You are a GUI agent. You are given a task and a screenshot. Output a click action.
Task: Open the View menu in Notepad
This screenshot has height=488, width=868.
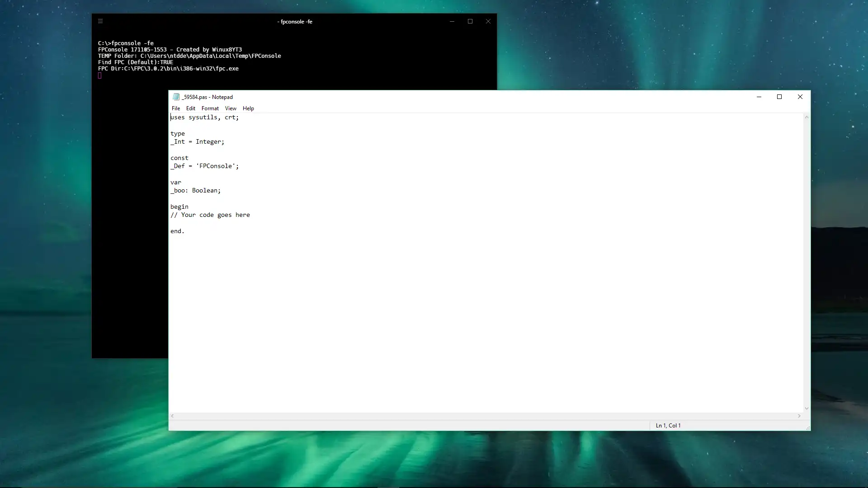231,108
